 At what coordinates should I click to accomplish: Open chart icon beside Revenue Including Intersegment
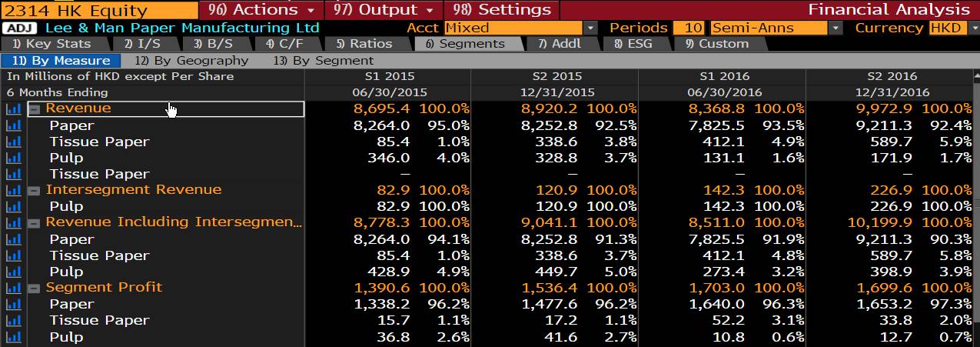(13, 222)
